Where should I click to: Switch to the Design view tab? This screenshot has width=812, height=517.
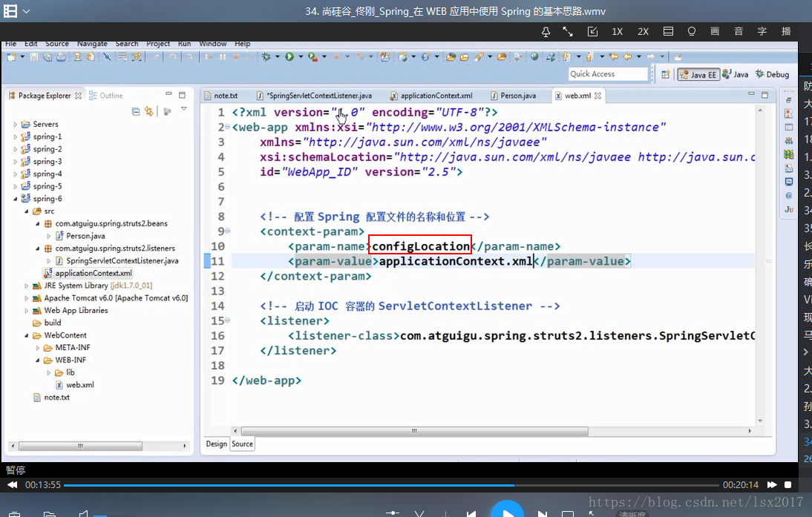[x=217, y=444]
